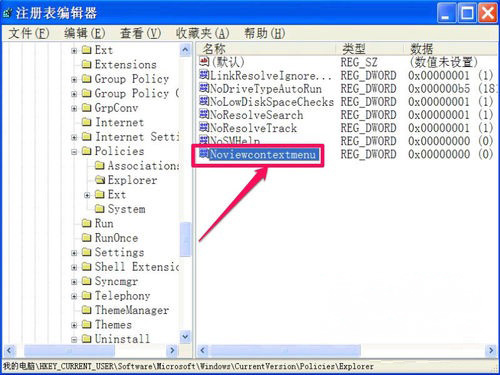Select the RunOnce folder icon
The image size is (500, 375).
86,238
